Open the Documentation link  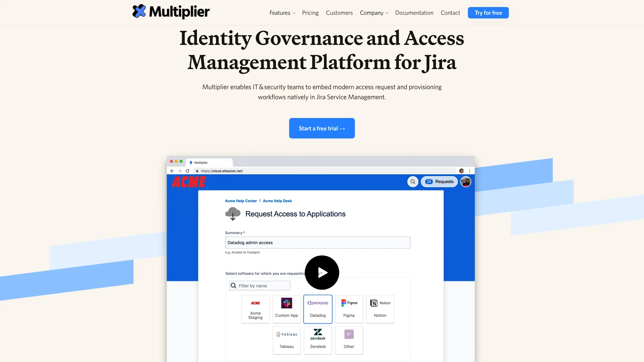click(414, 13)
